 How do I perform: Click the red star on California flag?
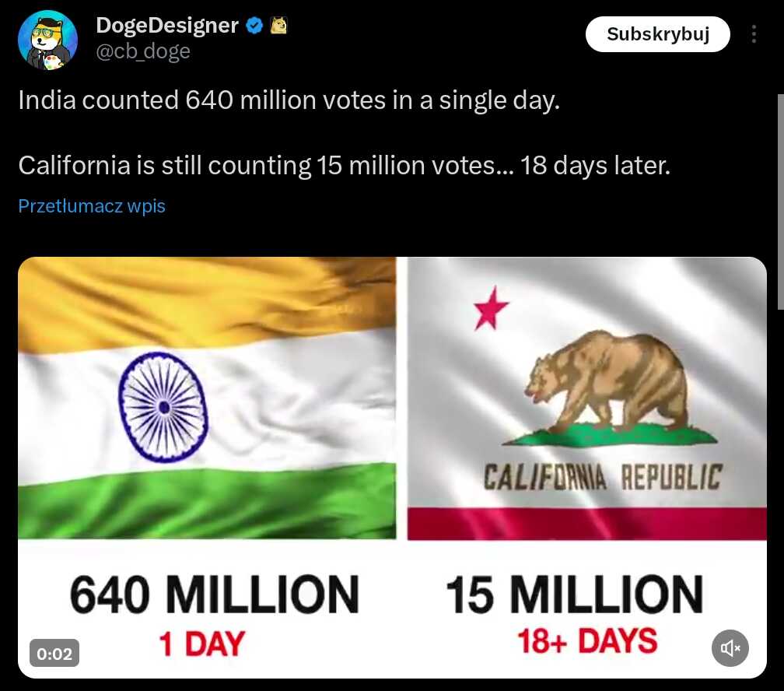click(491, 308)
